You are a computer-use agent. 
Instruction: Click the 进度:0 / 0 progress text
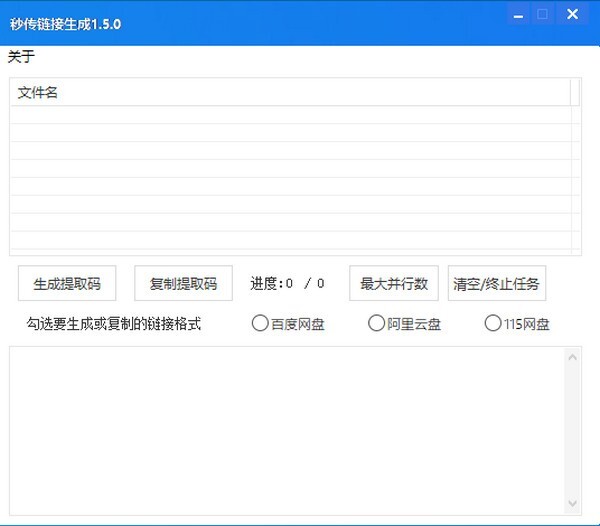(x=287, y=283)
